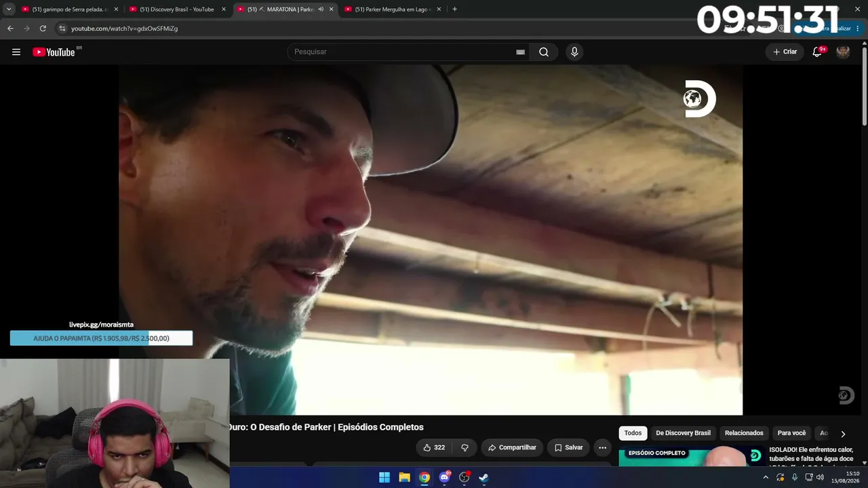Open more actions ellipsis under video
This screenshot has height=488, width=868.
602,447
